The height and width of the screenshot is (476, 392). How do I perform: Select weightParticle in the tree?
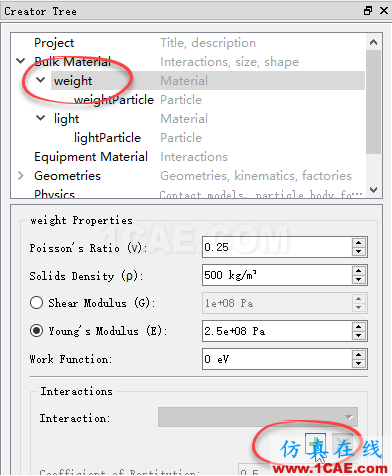[x=114, y=100]
